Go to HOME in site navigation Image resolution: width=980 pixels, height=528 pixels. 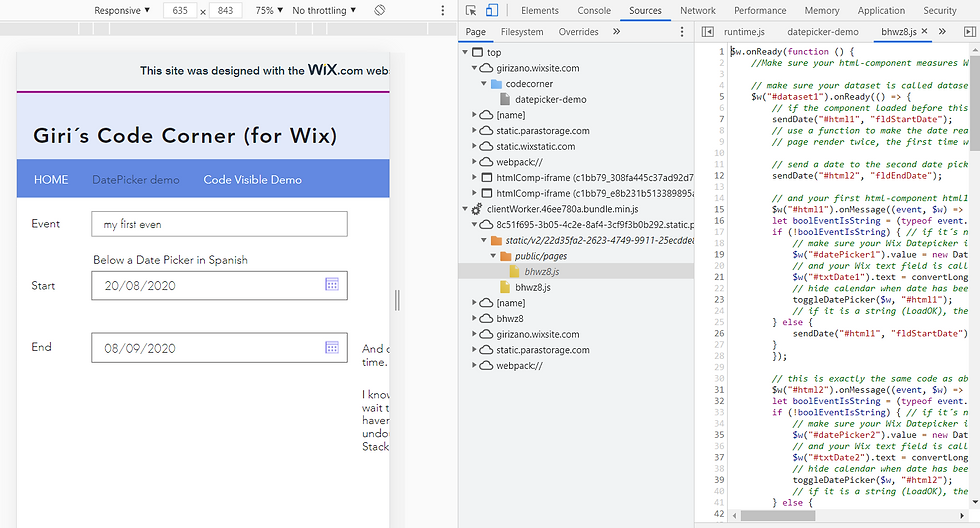[x=51, y=179]
